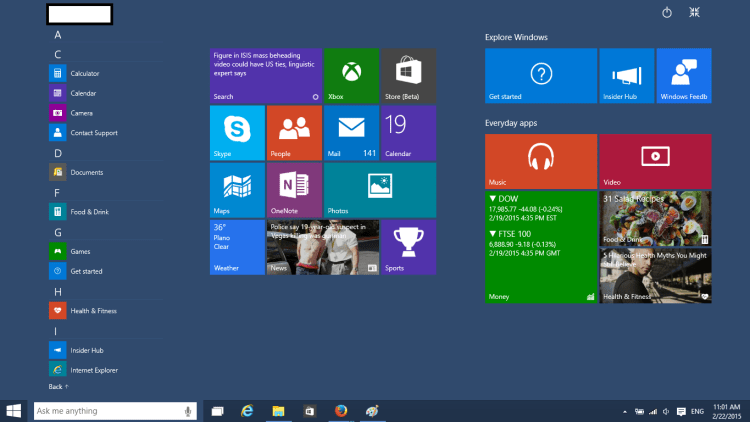Open the Video tile
The height and width of the screenshot is (422, 750).
pyautogui.click(x=655, y=161)
